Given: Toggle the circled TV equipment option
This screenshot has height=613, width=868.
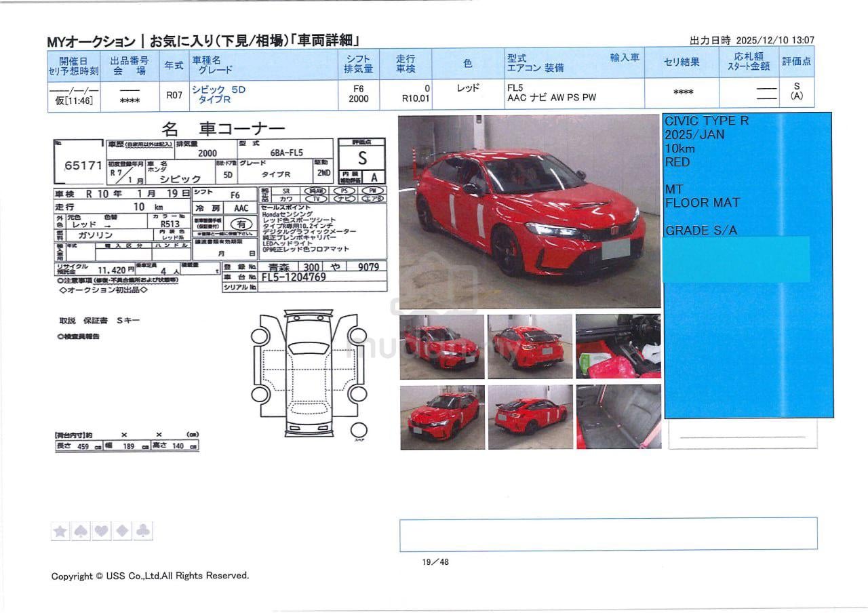Looking at the screenshot, I should (316, 199).
